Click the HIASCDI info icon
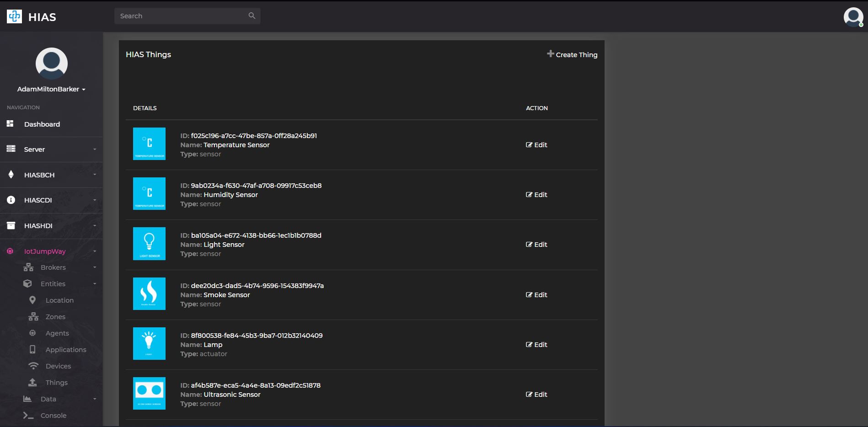This screenshot has width=868, height=427. (11, 200)
